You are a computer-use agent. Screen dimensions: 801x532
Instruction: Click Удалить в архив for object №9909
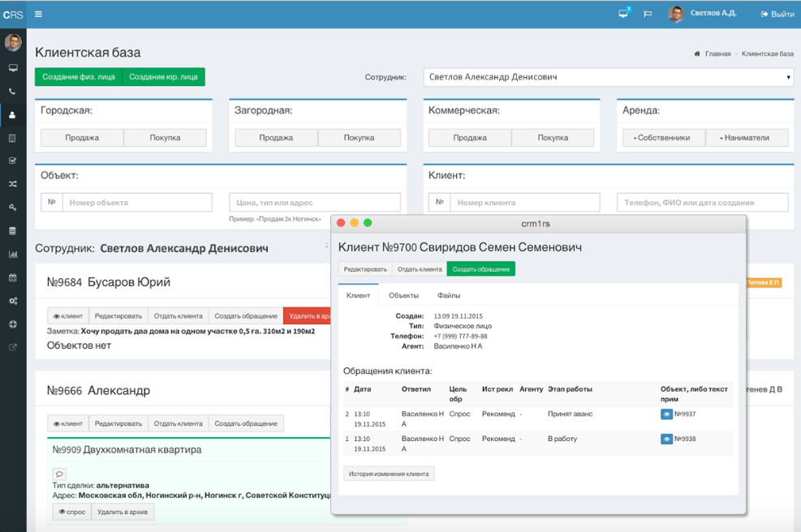coord(123,512)
